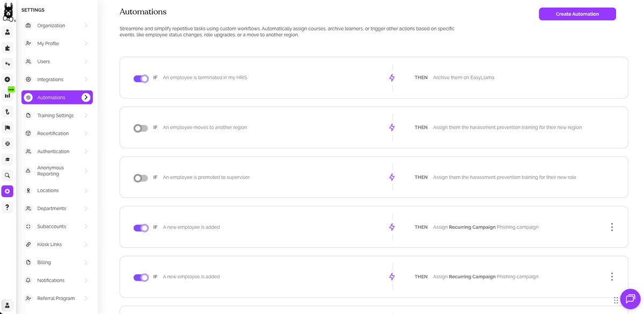Click the Create Automation button
644x314 pixels.
tap(577, 14)
